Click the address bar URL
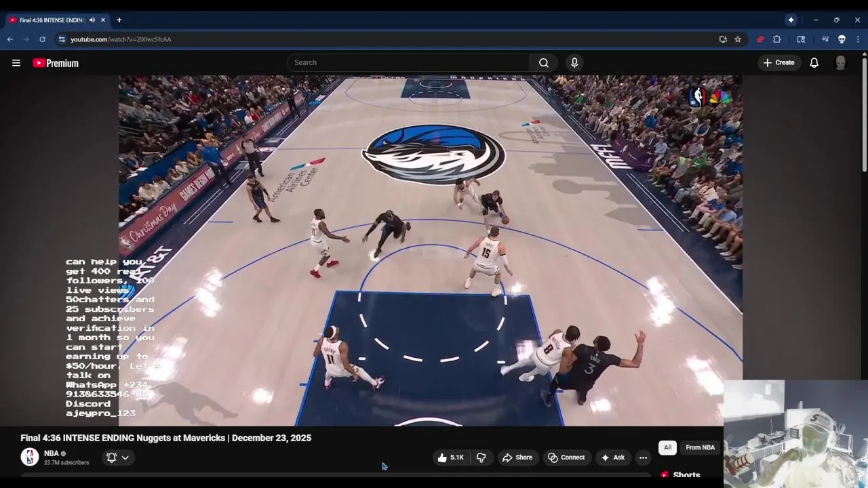The height and width of the screenshot is (488, 868). pos(121,39)
